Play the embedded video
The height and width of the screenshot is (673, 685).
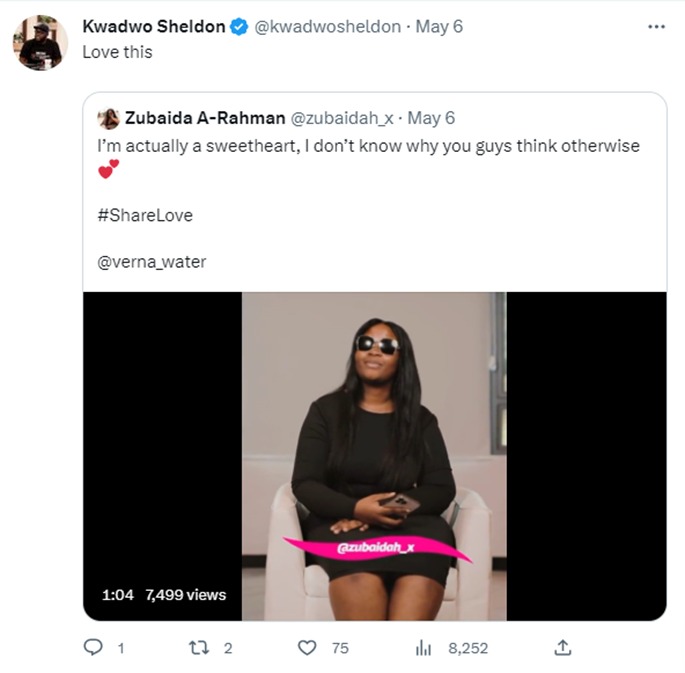(374, 456)
